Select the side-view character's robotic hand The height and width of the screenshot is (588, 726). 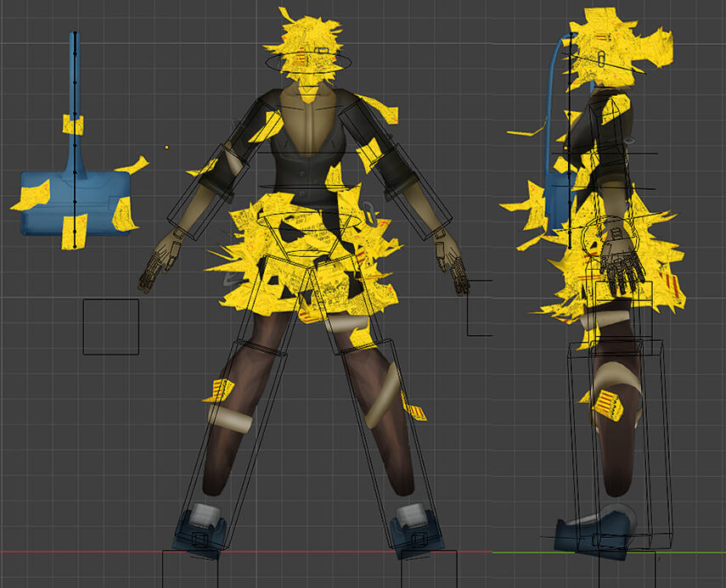click(x=621, y=259)
